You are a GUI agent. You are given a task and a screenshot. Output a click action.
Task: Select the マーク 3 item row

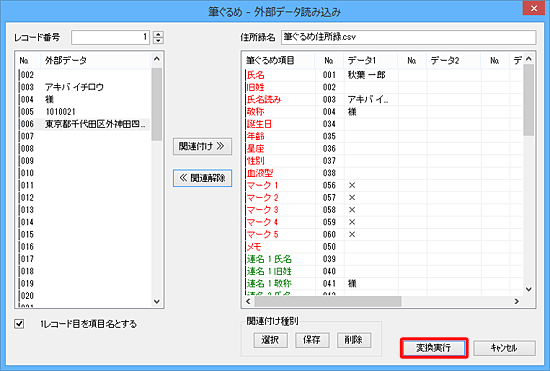(x=383, y=210)
